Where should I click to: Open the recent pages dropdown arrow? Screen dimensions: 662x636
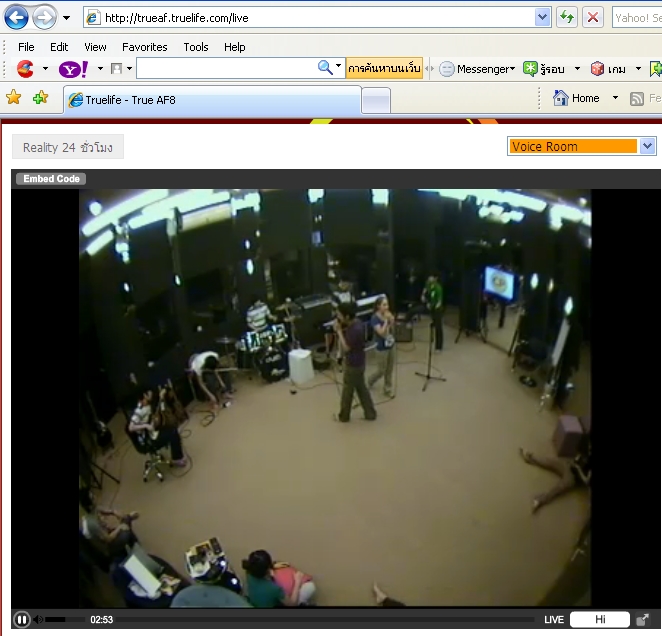(x=66, y=18)
